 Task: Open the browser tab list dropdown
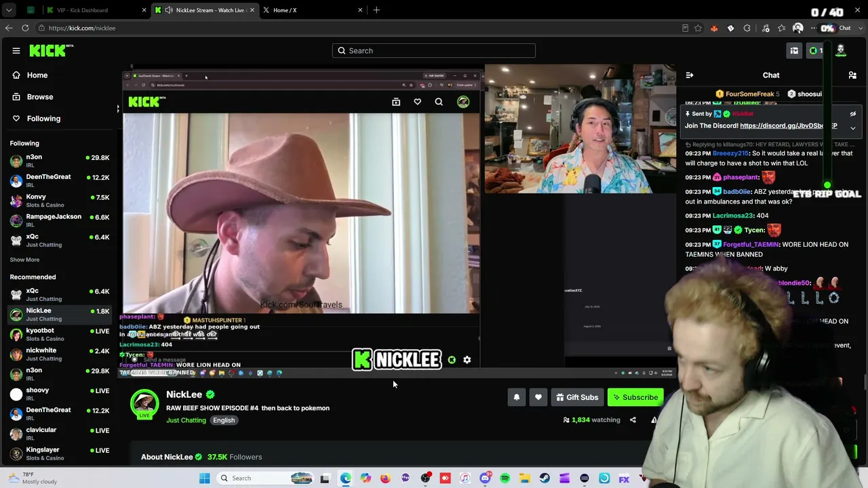tap(9, 10)
